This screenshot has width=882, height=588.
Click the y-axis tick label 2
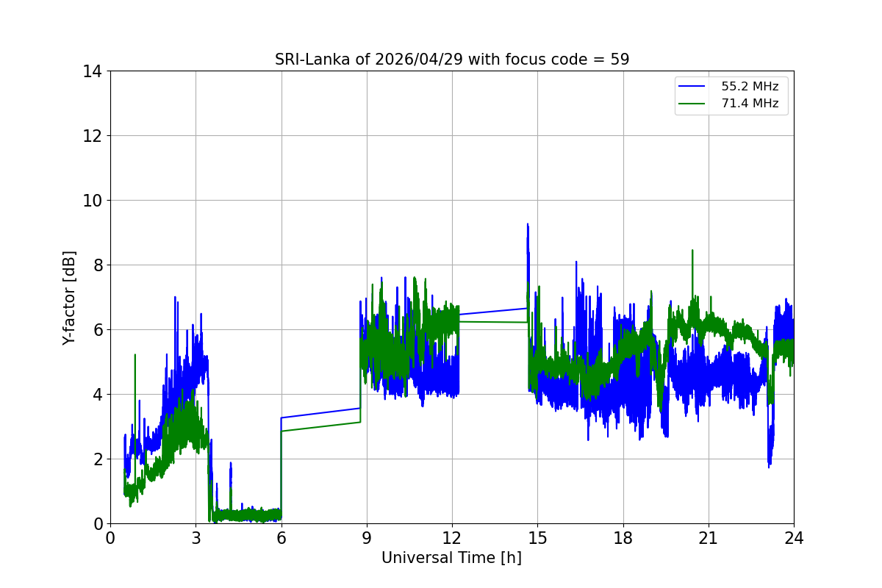click(97, 459)
